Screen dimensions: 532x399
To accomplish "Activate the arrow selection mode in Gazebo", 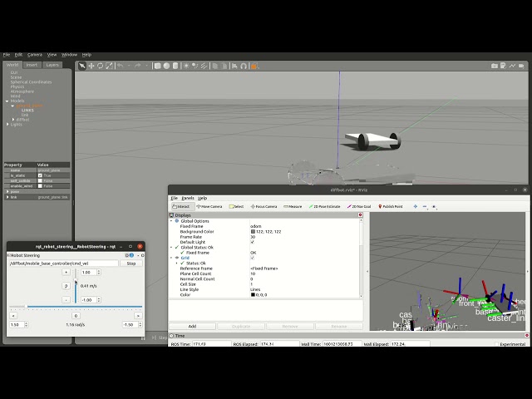I will coord(82,66).
